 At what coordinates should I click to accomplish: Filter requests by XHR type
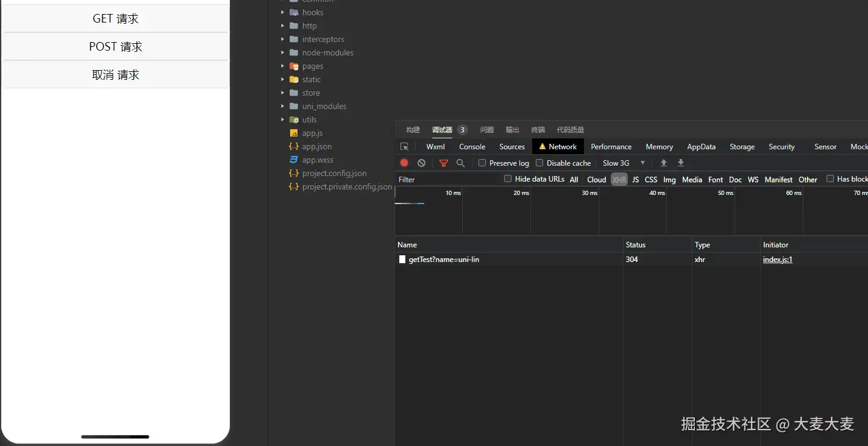[x=619, y=180]
